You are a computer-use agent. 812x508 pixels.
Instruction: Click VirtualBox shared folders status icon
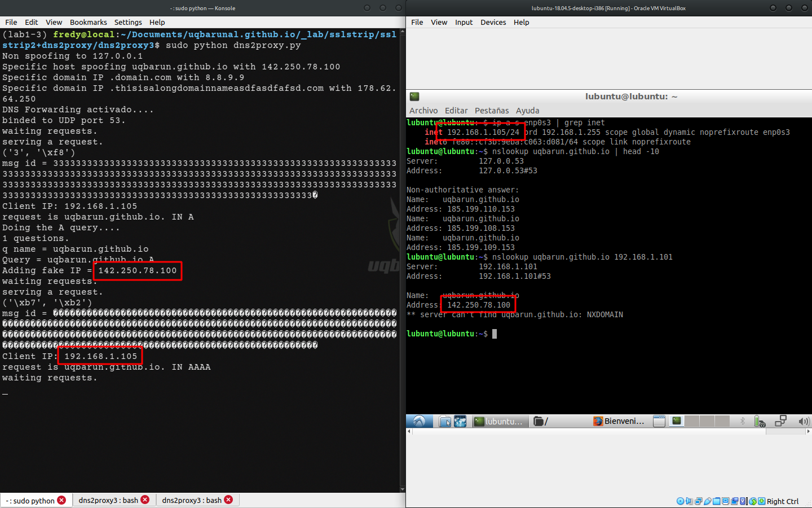tap(716, 501)
